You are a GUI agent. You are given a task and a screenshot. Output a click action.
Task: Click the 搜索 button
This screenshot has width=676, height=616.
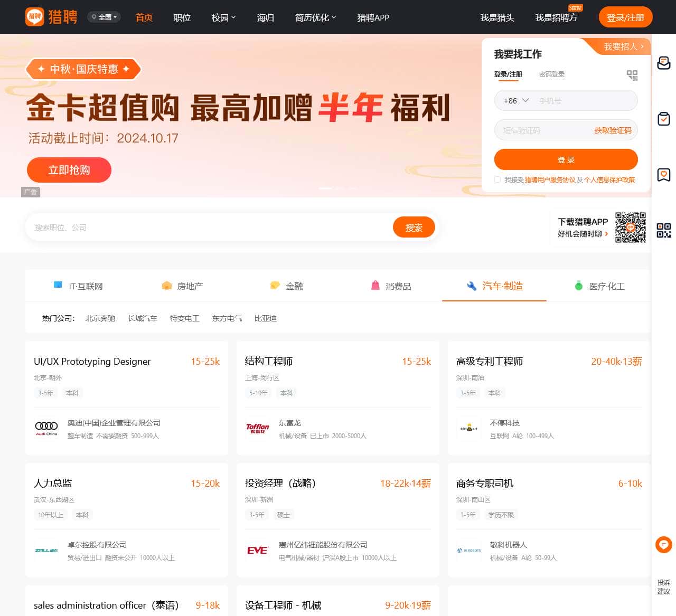(x=414, y=228)
